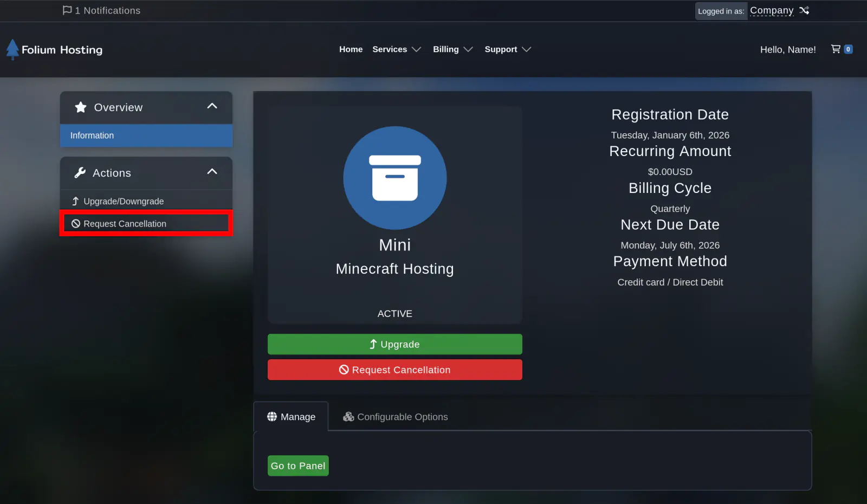The width and height of the screenshot is (867, 504).
Task: Click the switch account shuffle icon
Action: pos(804,10)
